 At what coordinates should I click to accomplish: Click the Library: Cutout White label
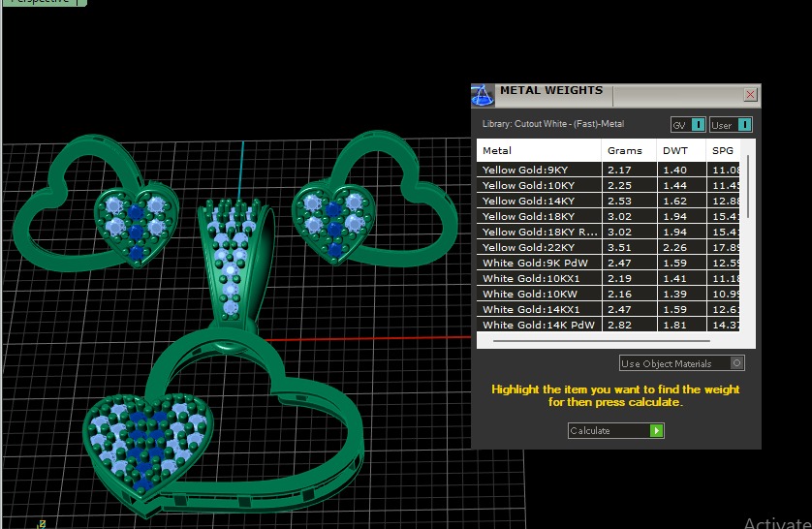coord(553,124)
